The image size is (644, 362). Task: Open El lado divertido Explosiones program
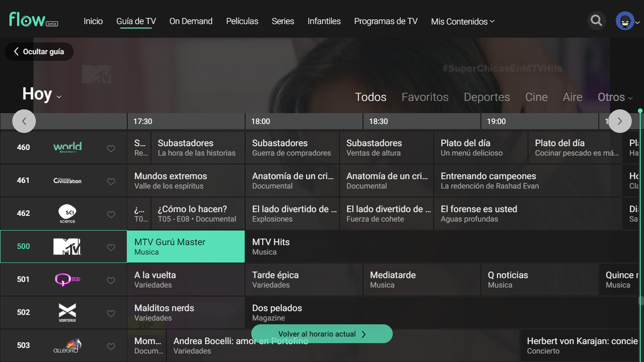click(x=292, y=214)
